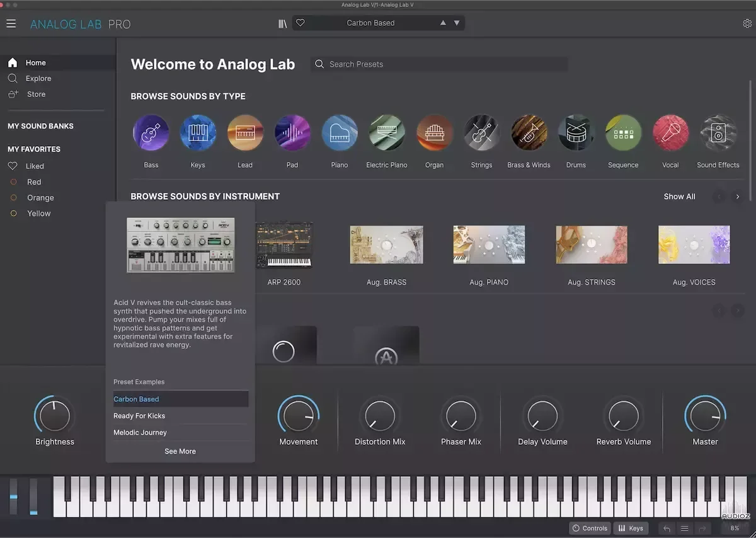Viewport: 756px width, 538px height.
Task: Redo the action arrow
Action: 702,529
